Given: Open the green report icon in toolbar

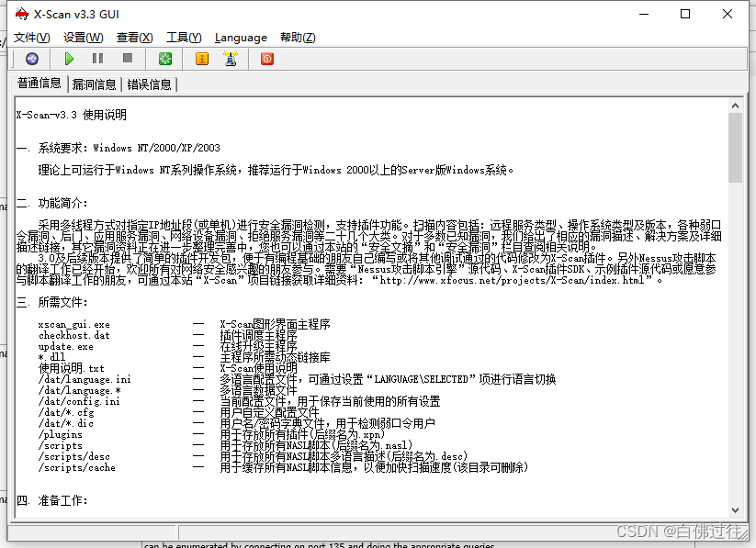Looking at the screenshot, I should coord(165,59).
